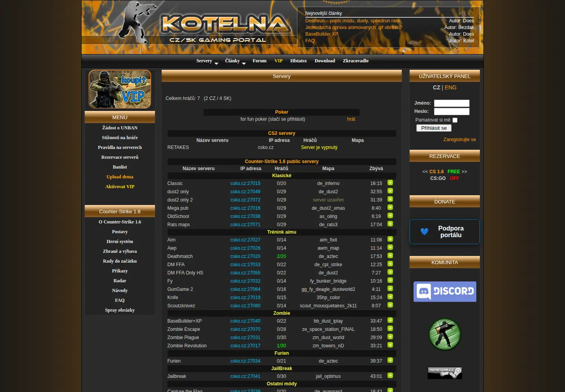Open the VIP menu item

[279, 61]
